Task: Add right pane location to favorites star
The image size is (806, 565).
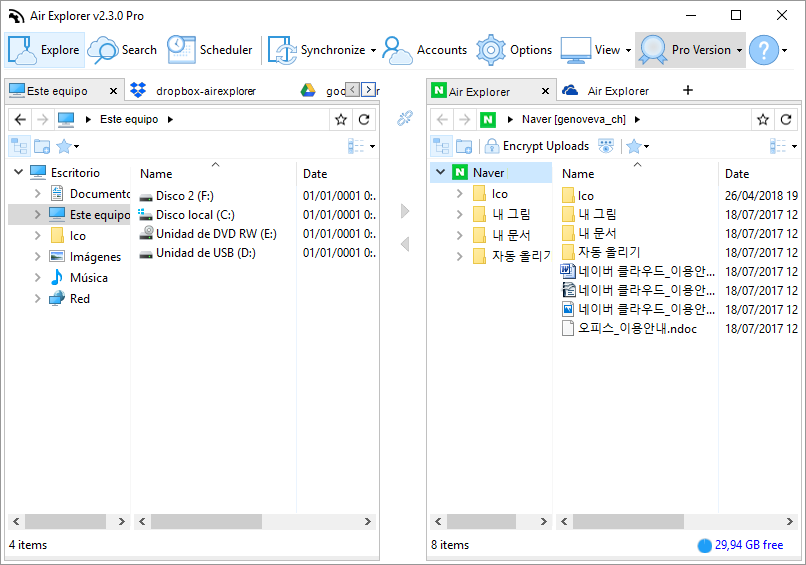Action: click(x=763, y=120)
